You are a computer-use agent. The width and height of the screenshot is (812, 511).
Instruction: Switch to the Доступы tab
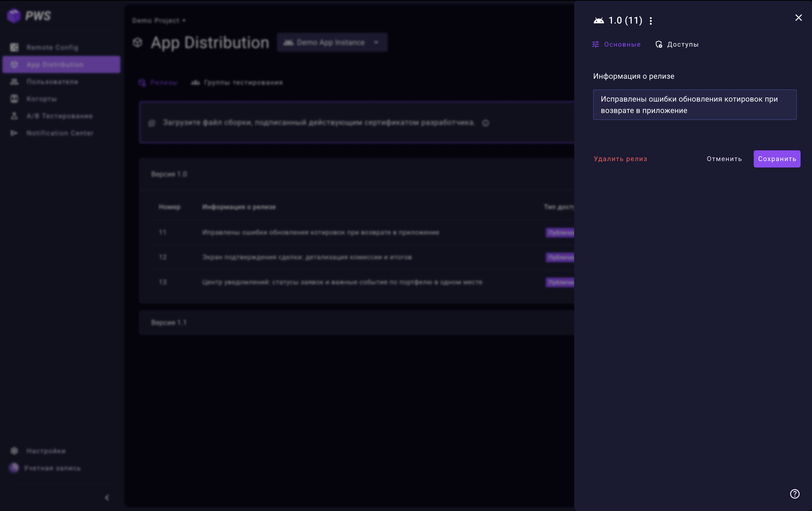677,44
